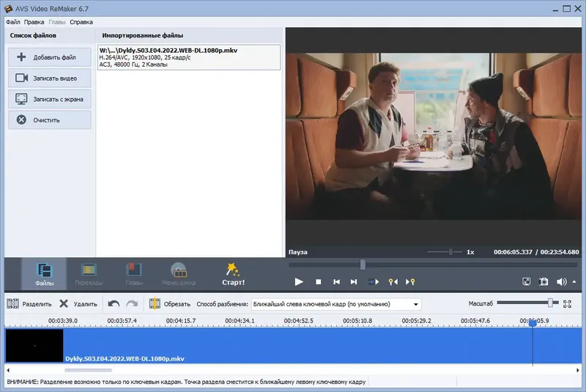This screenshot has width=586, height=392.
Task: Open the Файл menu
Action: point(13,22)
